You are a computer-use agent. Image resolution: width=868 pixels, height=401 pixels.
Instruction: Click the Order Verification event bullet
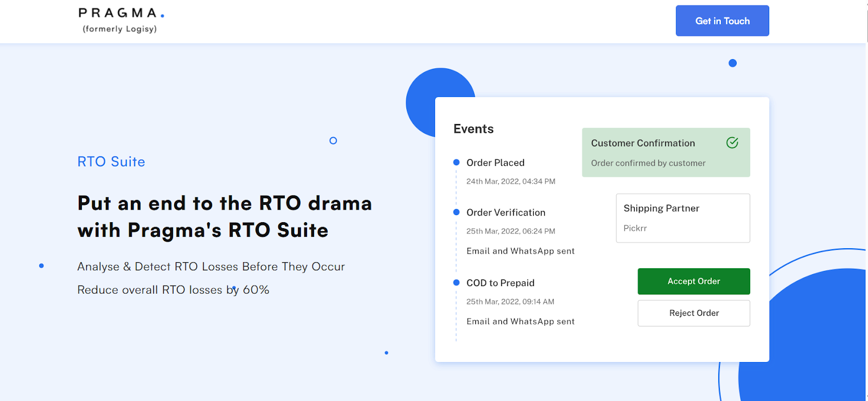point(456,212)
